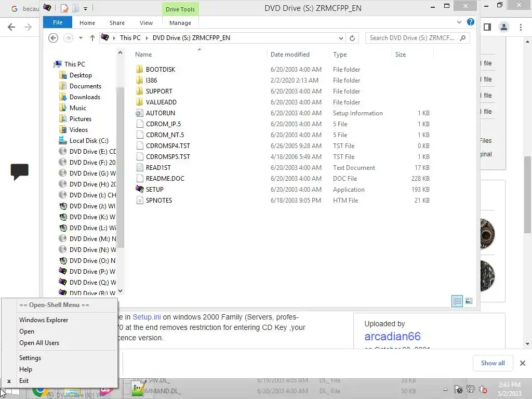Select This PC in navigation pane
The image size is (532, 399).
[75, 64]
